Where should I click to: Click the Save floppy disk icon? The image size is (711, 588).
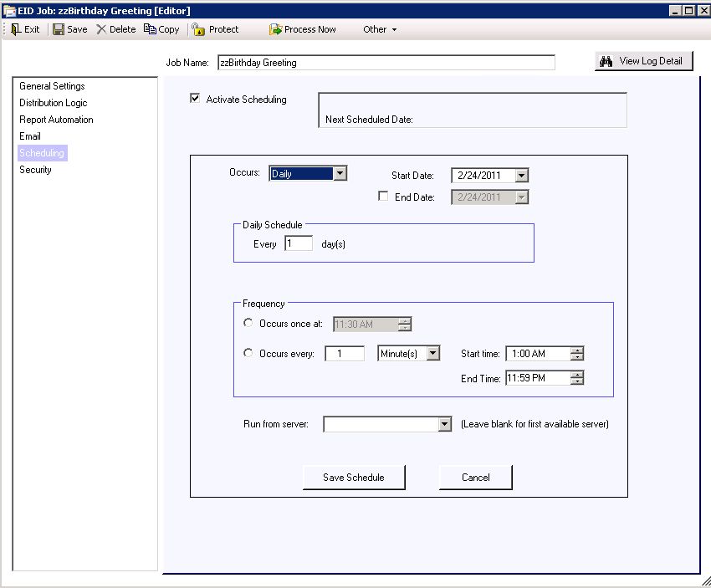pos(59,29)
